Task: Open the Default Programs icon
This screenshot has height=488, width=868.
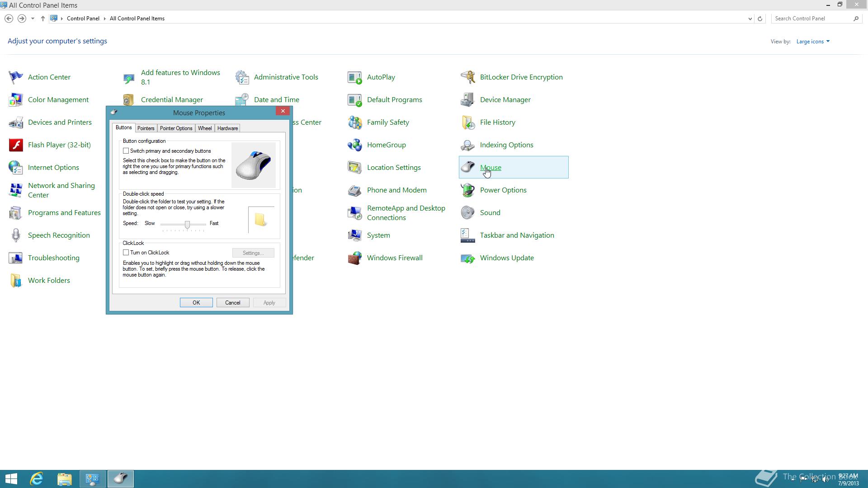Action: [x=355, y=100]
